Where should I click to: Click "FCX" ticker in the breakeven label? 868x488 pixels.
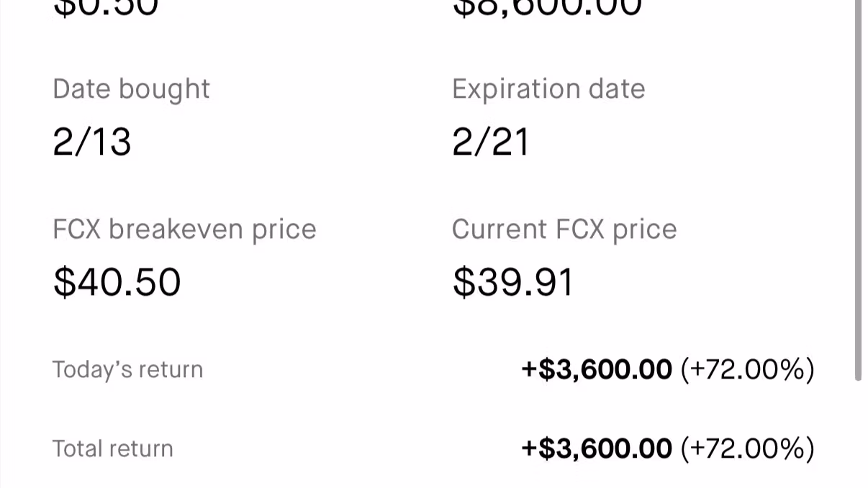(76, 230)
